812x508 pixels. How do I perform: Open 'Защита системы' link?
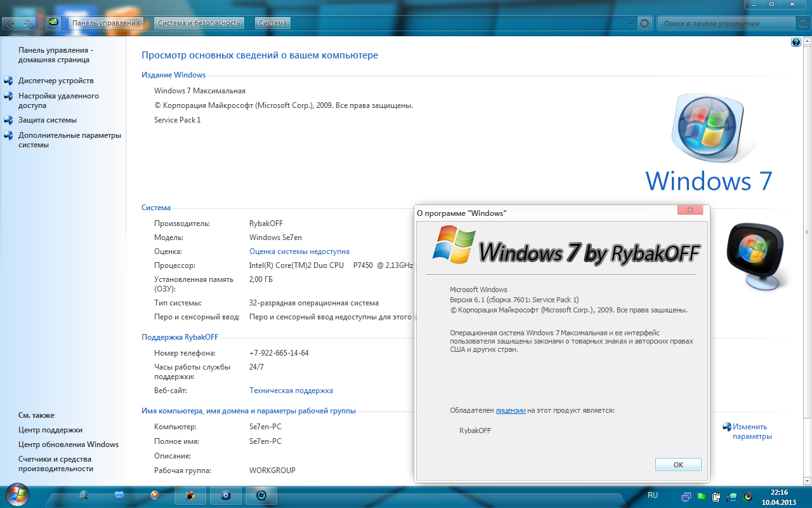(48, 120)
